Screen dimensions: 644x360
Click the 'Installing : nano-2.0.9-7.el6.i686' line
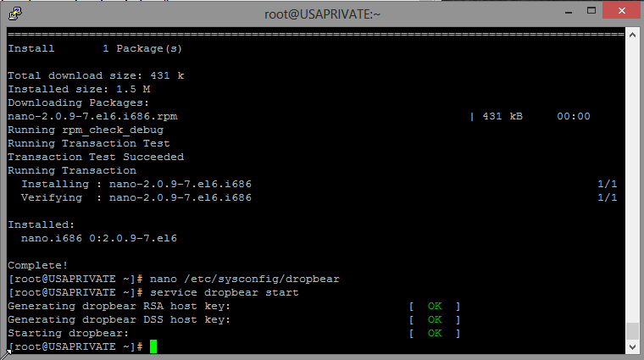[x=136, y=184]
